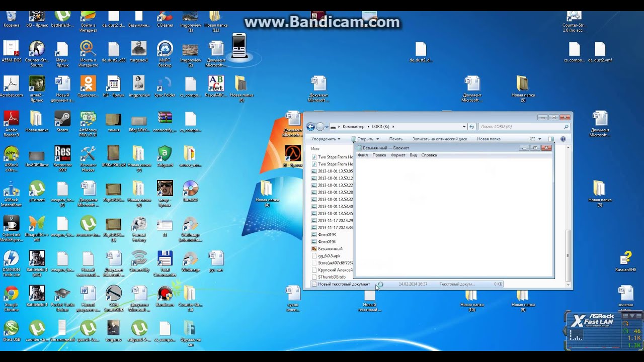The image size is (644, 362).
Task: Open recent pages dropdown beside nav arrows
Action: point(327,127)
